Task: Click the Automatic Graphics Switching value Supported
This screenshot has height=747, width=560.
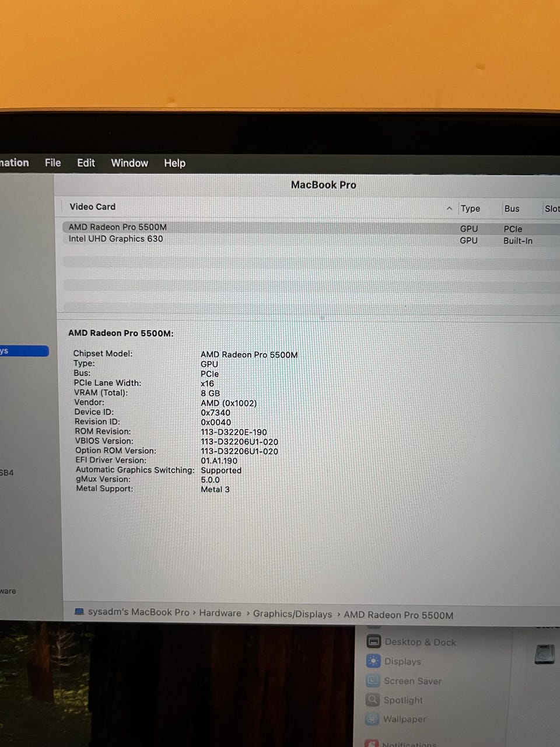Action: [221, 470]
